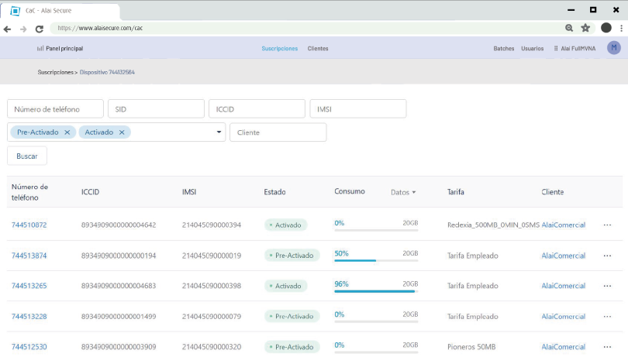This screenshot has height=364, width=628.
Task: Switch to the Suscripciones tab
Action: [280, 48]
